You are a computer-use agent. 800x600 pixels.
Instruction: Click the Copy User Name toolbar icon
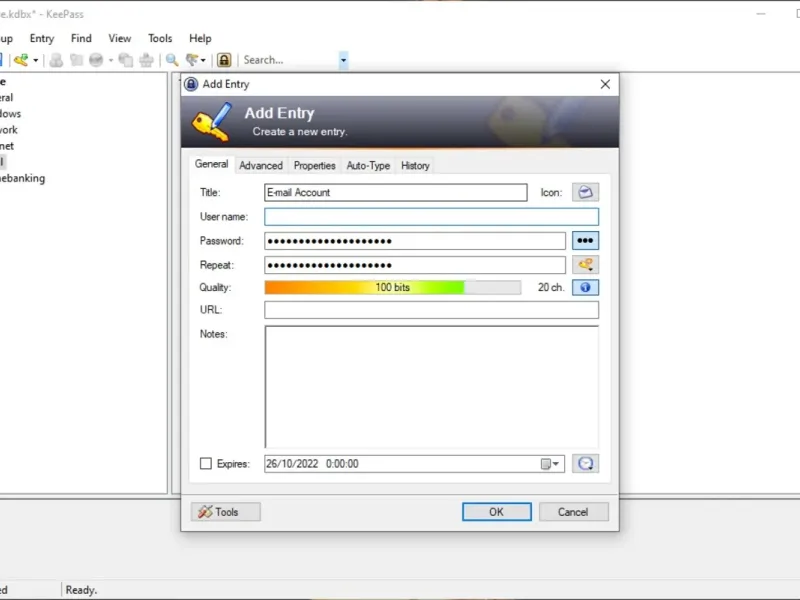[x=56, y=60]
